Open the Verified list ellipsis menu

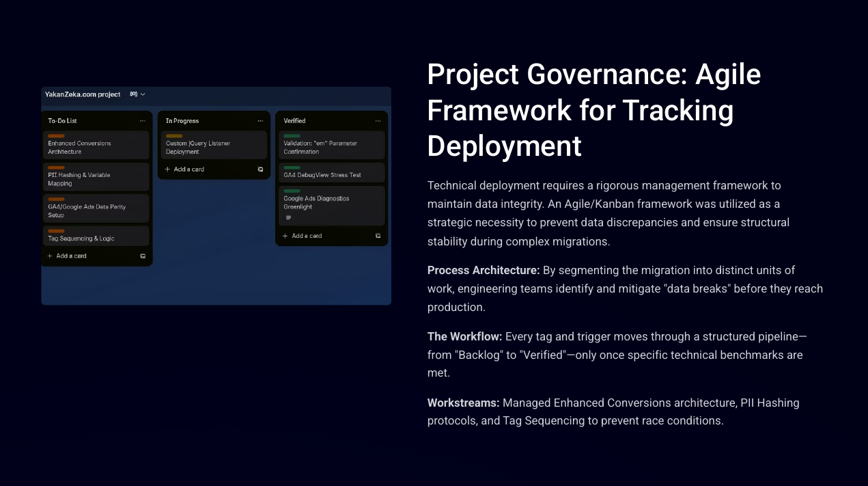click(x=378, y=121)
